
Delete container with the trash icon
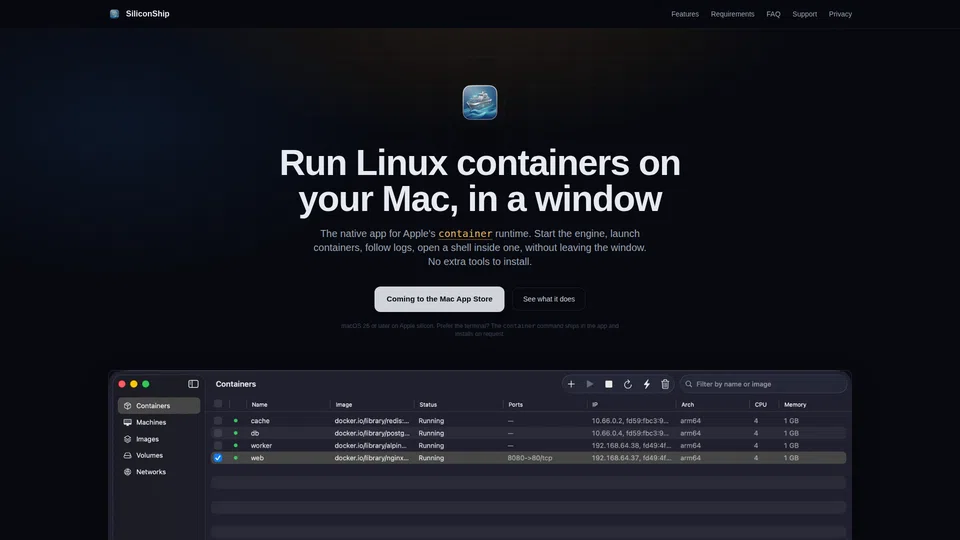[x=665, y=384]
